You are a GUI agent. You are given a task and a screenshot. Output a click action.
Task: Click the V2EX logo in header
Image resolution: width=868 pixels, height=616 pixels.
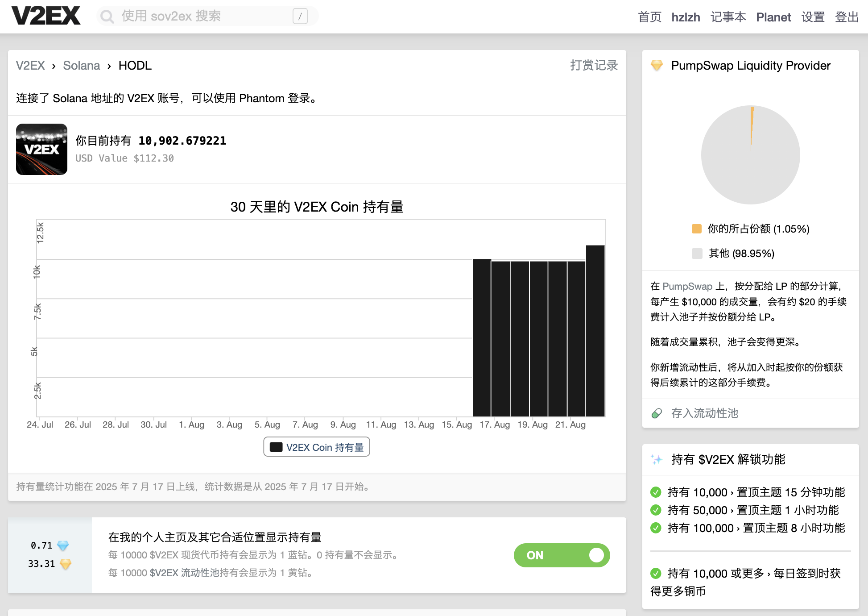[x=46, y=16]
